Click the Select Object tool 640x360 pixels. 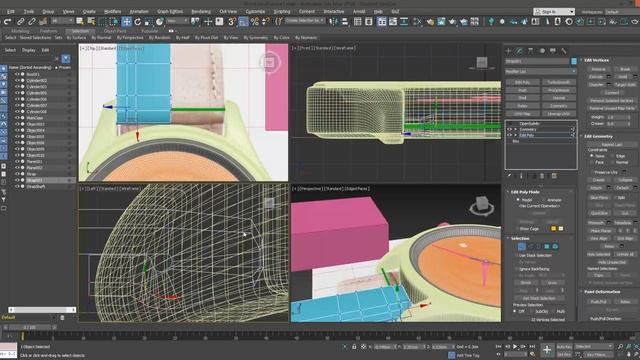(80, 21)
